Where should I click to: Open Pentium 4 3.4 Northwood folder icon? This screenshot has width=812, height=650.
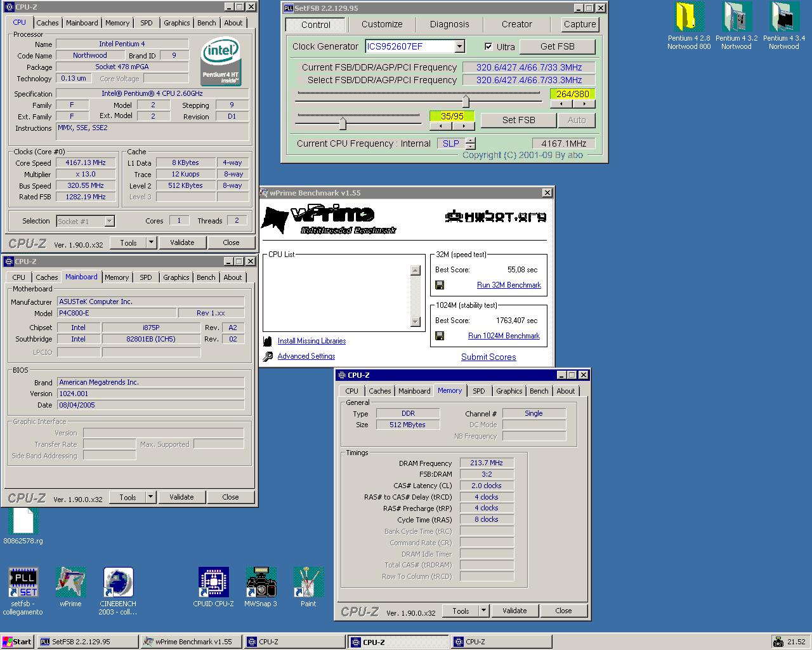pos(784,17)
